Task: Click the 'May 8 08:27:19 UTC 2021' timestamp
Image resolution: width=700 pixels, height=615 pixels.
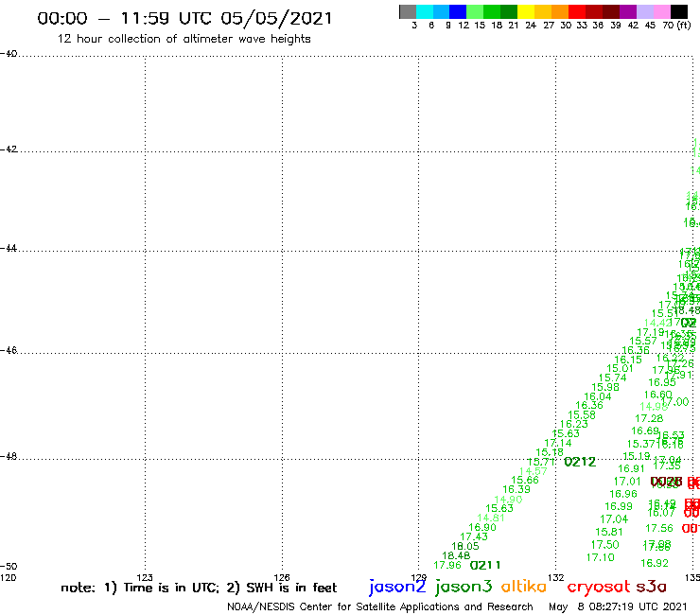Action: pos(618,607)
